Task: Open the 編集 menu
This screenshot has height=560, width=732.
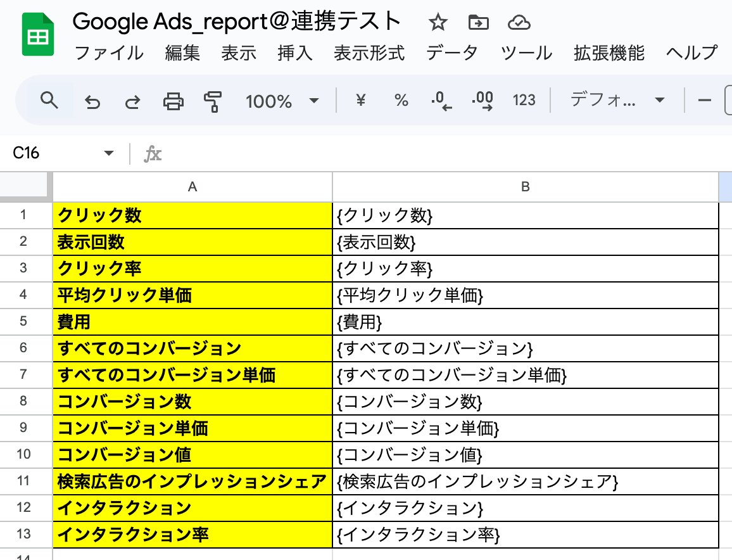Action: (x=182, y=53)
